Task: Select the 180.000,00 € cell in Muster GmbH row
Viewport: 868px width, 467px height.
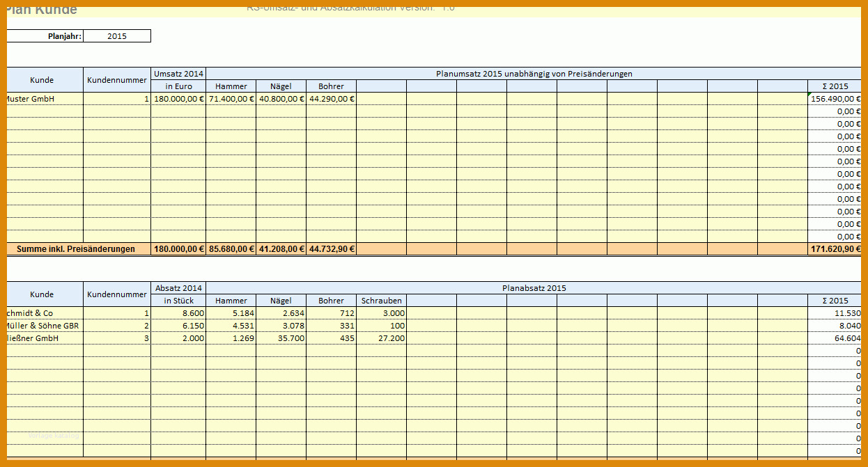Action: click(x=178, y=98)
